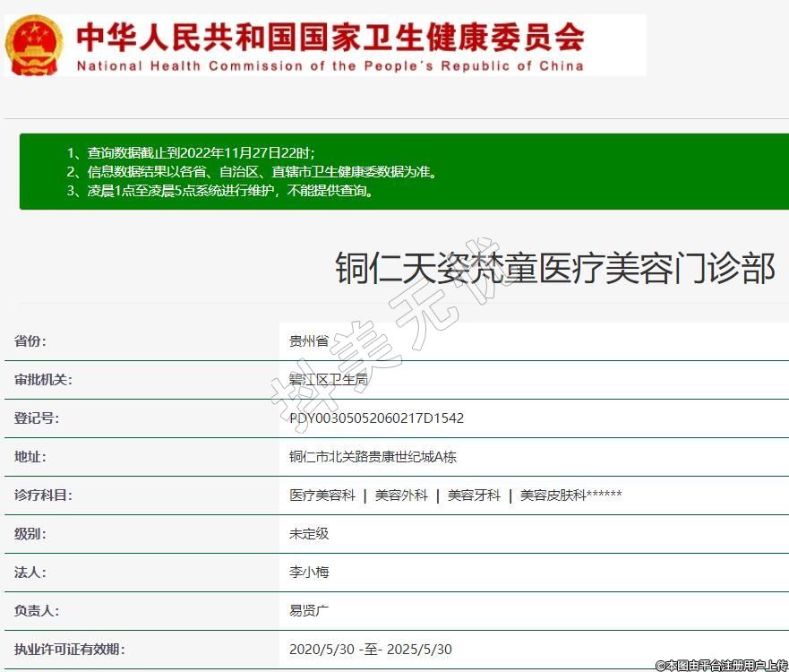Click the 负责人 name 易贤广

pyautogui.click(x=309, y=611)
